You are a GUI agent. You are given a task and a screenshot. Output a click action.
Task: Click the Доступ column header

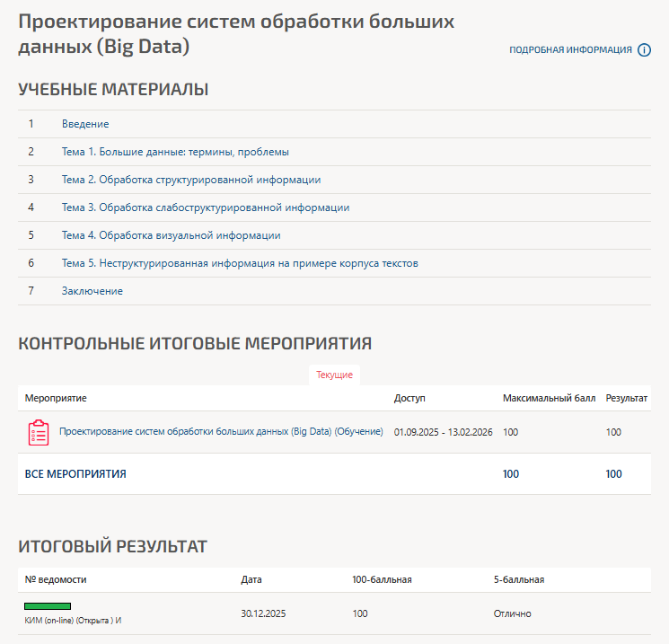(x=409, y=397)
